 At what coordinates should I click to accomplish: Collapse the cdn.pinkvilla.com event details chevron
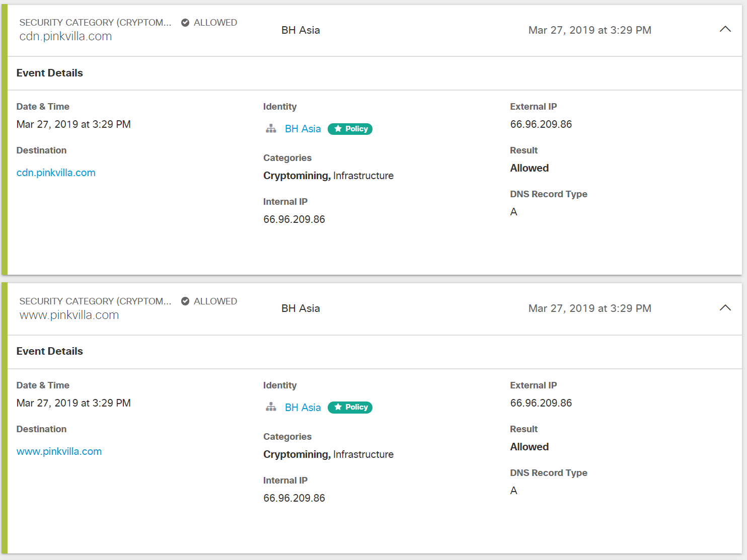click(725, 29)
